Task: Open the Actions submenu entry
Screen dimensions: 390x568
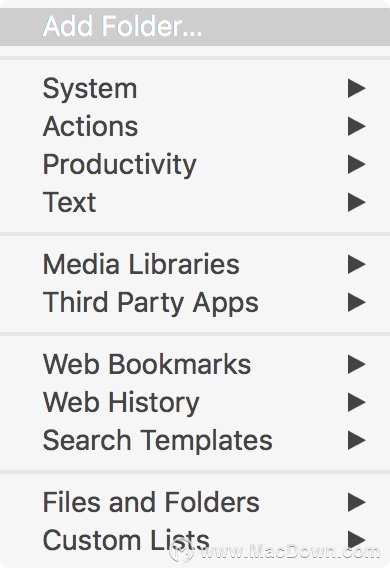Action: (x=195, y=126)
